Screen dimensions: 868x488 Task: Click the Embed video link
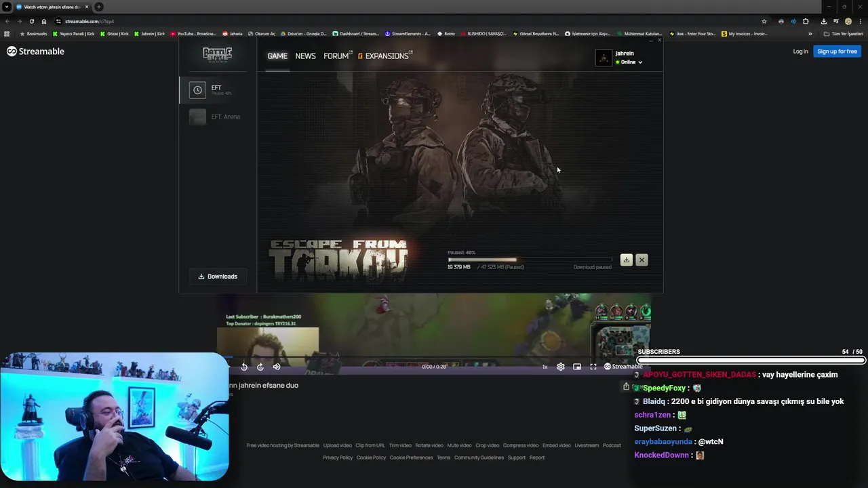click(x=556, y=445)
